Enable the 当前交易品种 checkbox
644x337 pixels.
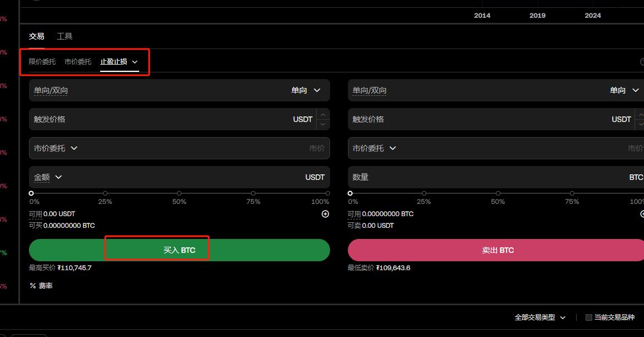589,318
